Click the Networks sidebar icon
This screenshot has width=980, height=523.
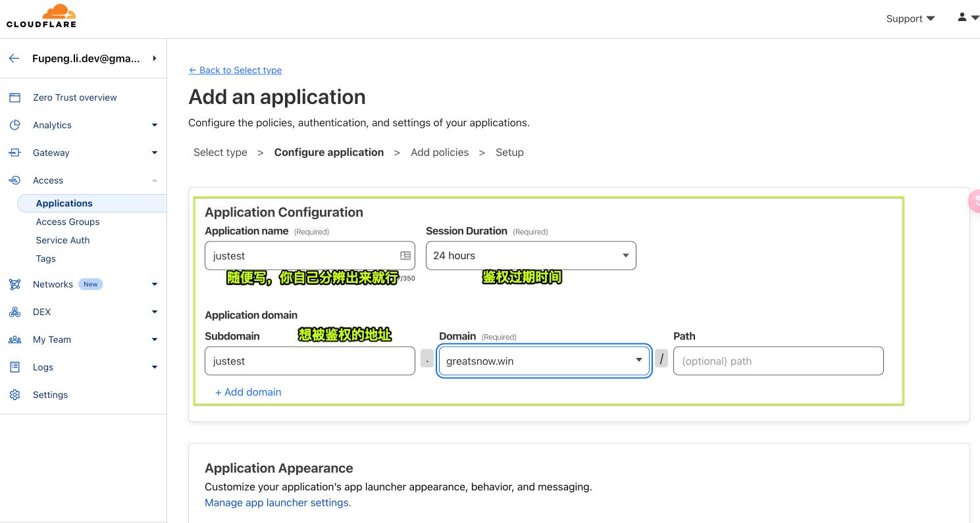point(14,284)
